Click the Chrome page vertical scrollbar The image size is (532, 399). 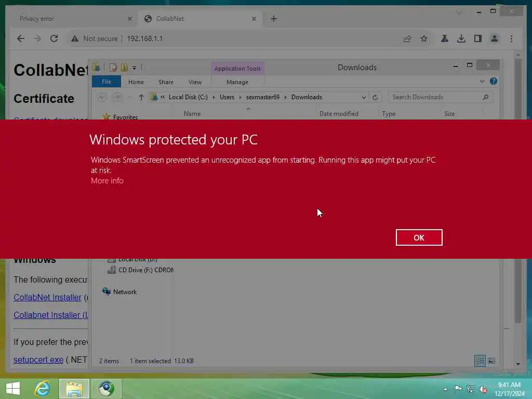coord(518,191)
